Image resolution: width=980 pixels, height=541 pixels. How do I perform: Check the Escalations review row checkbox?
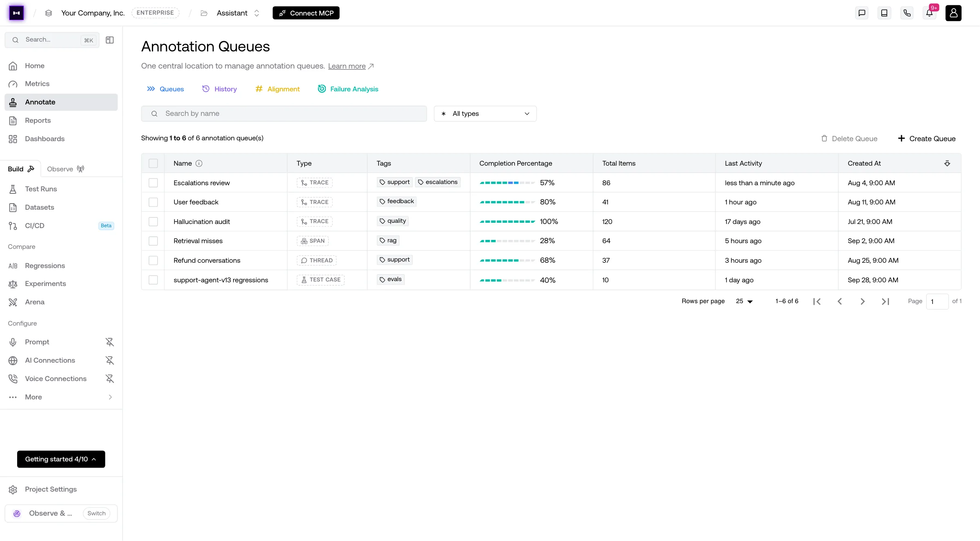coord(153,183)
